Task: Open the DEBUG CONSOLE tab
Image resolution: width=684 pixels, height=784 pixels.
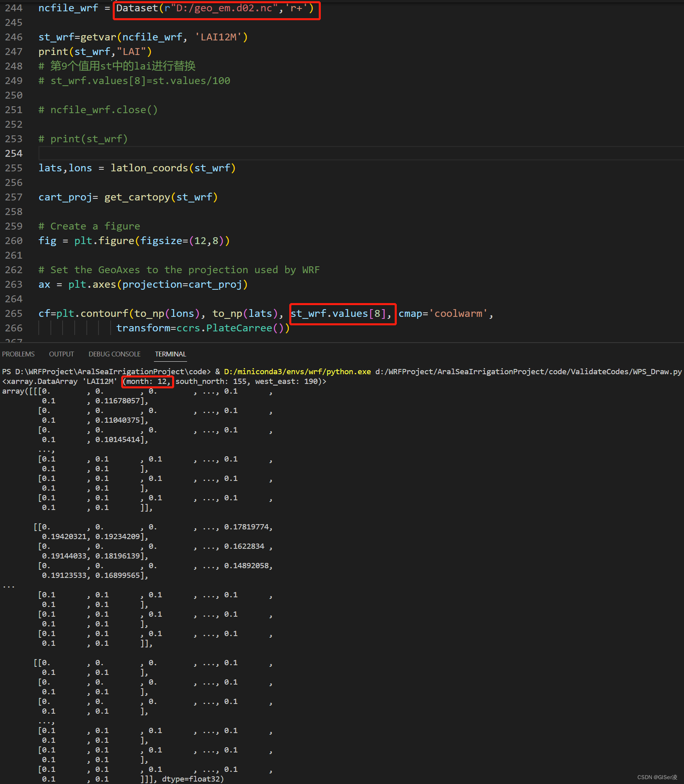Action: pos(114,354)
